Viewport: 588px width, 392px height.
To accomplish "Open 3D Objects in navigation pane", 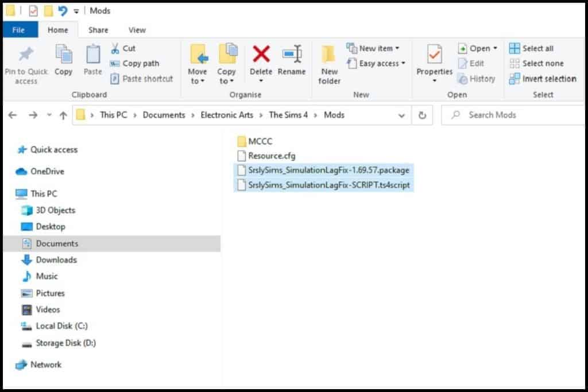I will coord(49,210).
